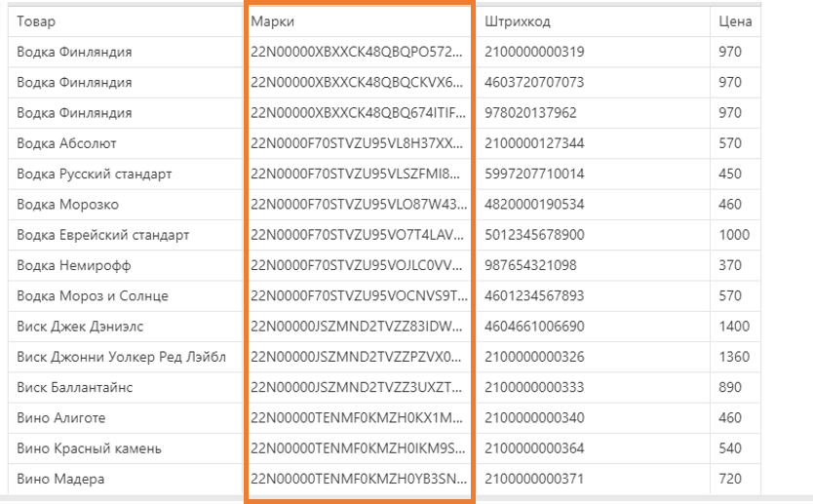Click barcode 5012345678900
Image resolution: width=813 pixels, height=504 pixels.
coord(534,235)
